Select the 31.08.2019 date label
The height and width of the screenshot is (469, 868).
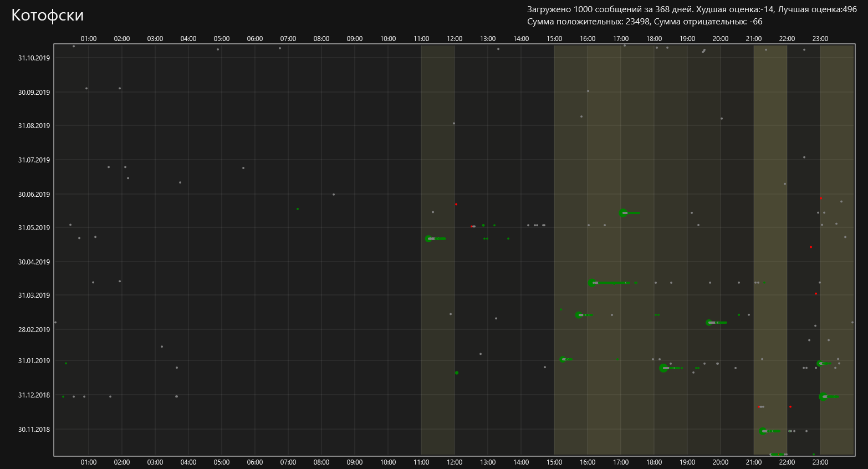coord(34,125)
